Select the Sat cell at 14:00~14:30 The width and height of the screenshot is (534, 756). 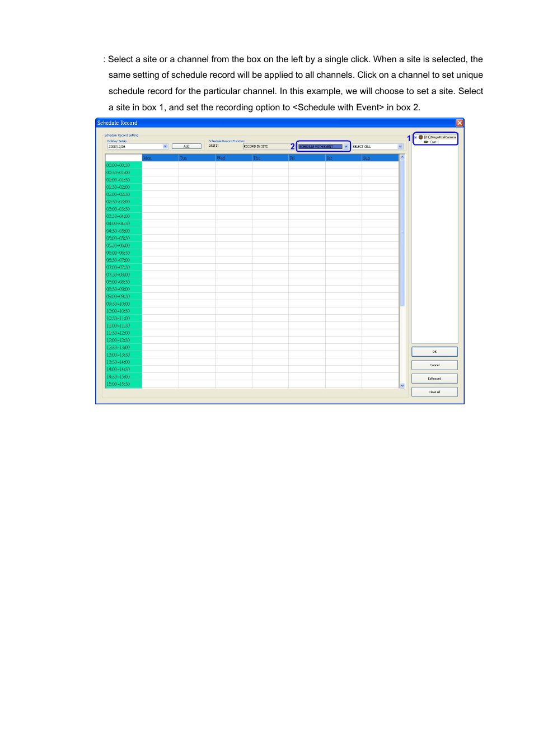coord(344,369)
